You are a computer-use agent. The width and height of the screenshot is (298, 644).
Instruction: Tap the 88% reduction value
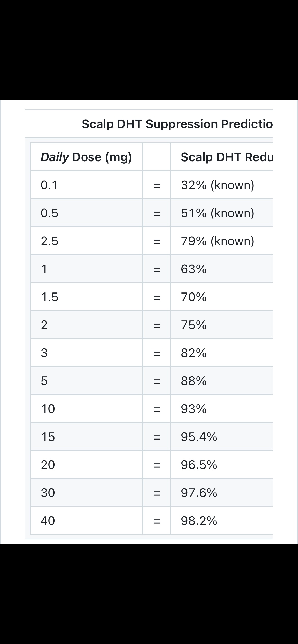point(194,381)
